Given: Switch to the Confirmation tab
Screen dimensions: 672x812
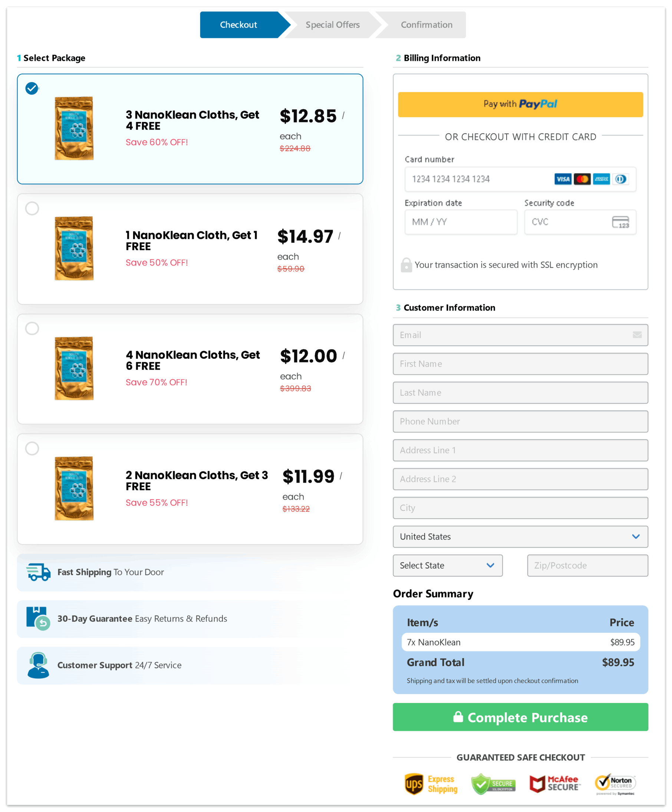Looking at the screenshot, I should [x=426, y=25].
